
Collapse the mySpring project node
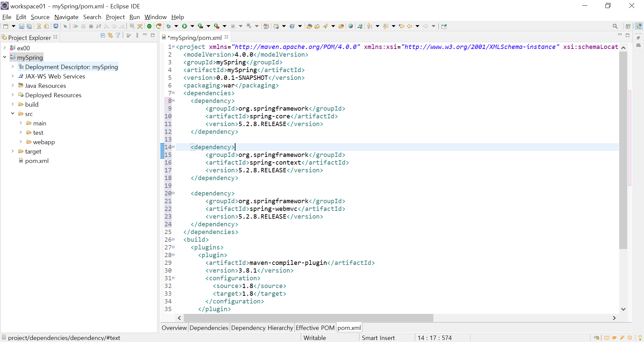5,57
